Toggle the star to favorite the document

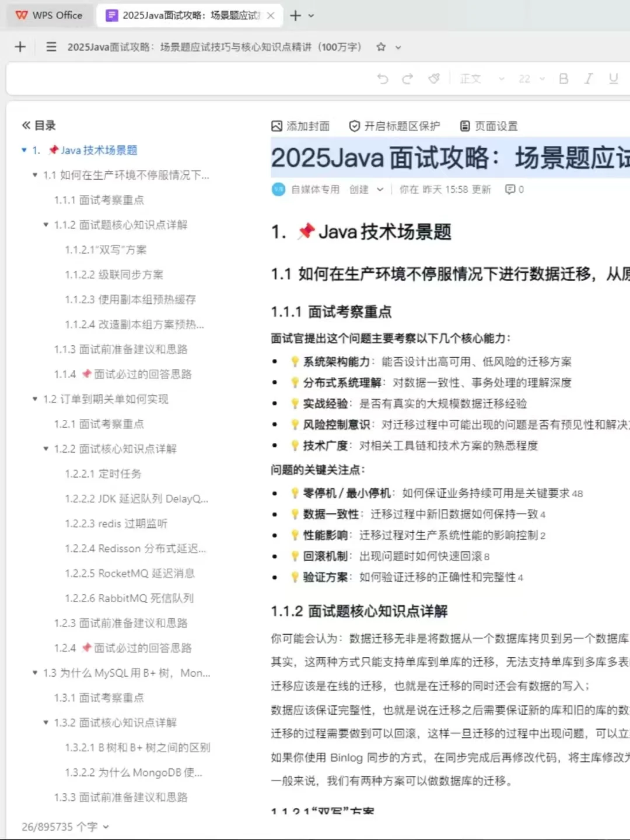[380, 47]
